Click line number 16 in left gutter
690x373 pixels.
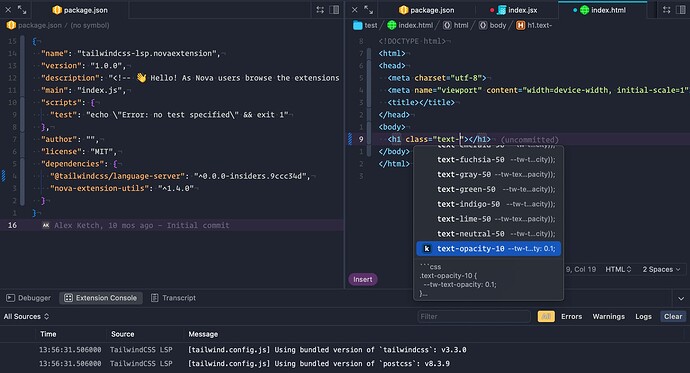12,225
